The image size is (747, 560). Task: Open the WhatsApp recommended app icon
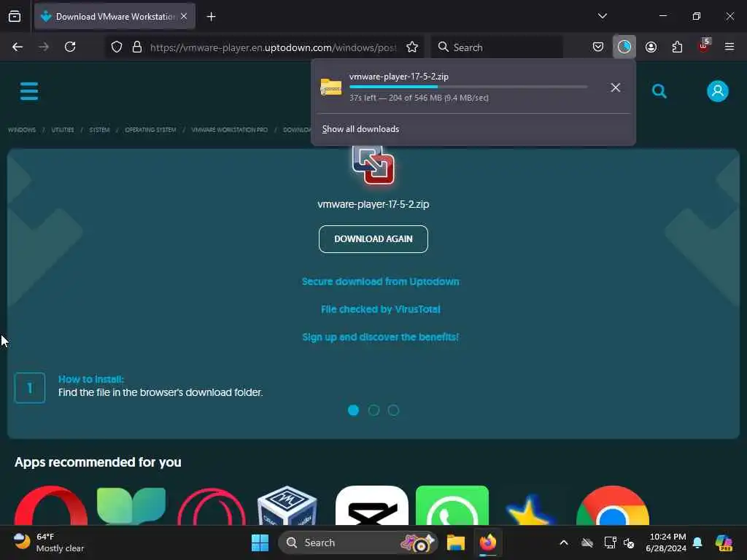[452, 505]
